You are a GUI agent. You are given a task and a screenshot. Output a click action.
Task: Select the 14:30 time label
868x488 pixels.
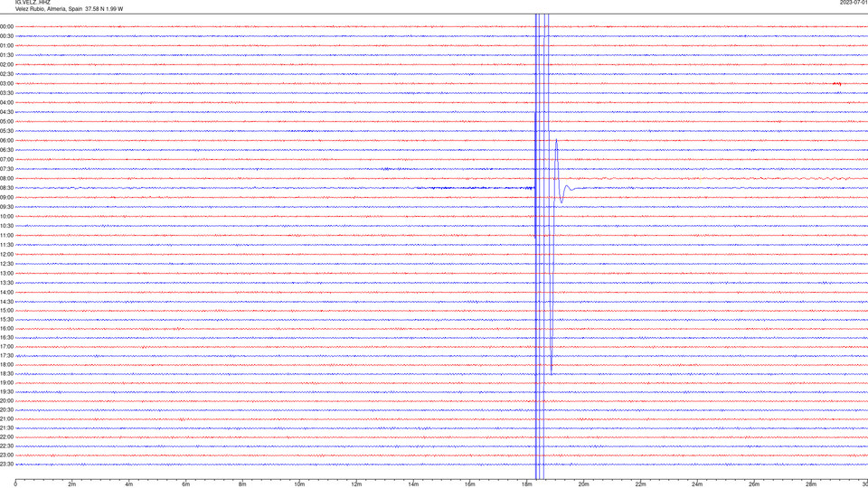pyautogui.click(x=6, y=302)
